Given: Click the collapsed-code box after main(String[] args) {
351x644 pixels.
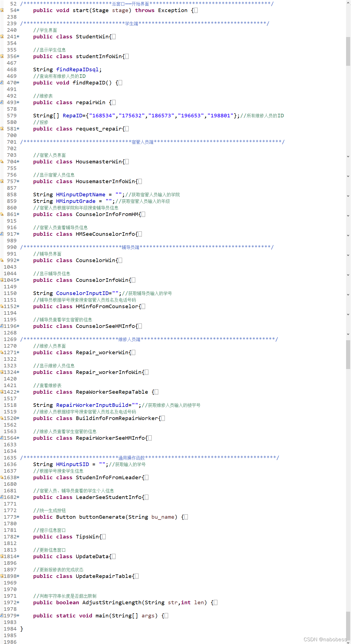Looking at the screenshot, I should click(166, 616).
